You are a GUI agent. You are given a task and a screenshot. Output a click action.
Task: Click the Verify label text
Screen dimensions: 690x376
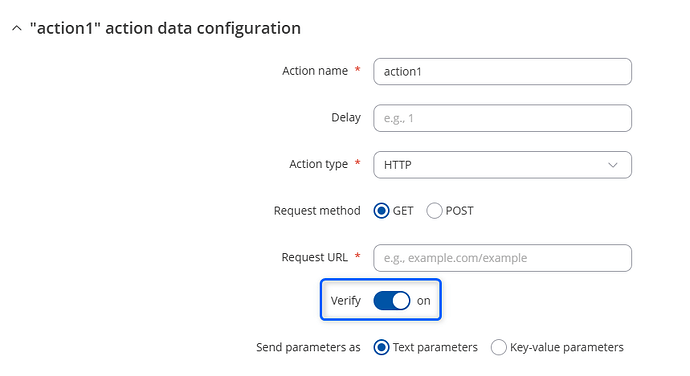tap(345, 301)
